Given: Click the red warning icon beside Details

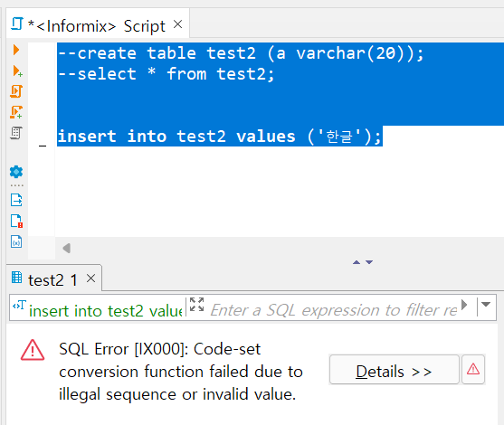Looking at the screenshot, I should click(x=473, y=370).
